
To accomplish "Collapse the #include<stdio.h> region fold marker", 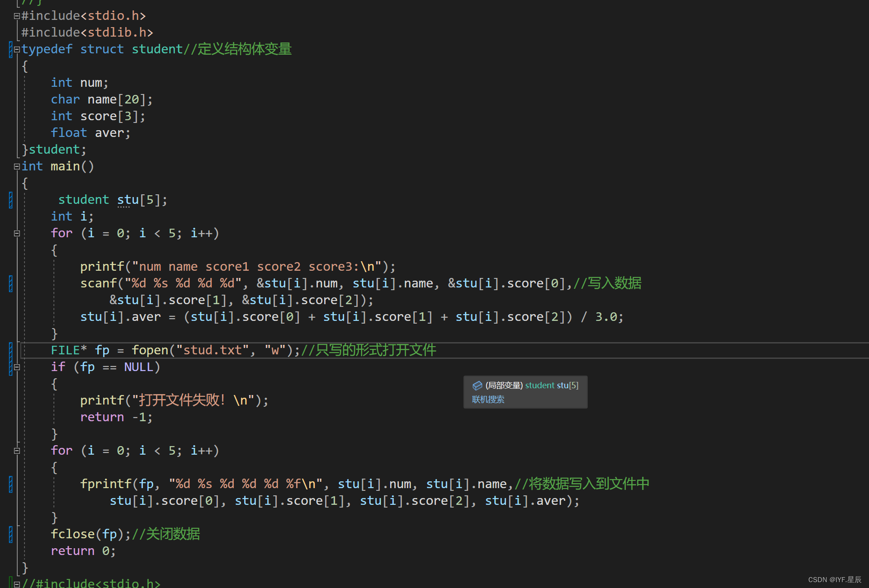I will click(x=17, y=16).
